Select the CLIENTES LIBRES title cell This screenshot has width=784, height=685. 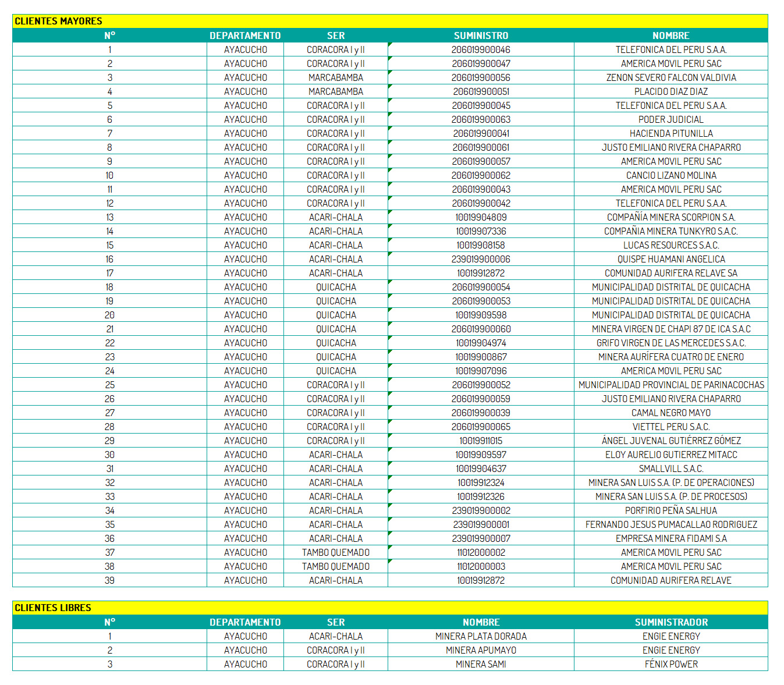coord(390,608)
